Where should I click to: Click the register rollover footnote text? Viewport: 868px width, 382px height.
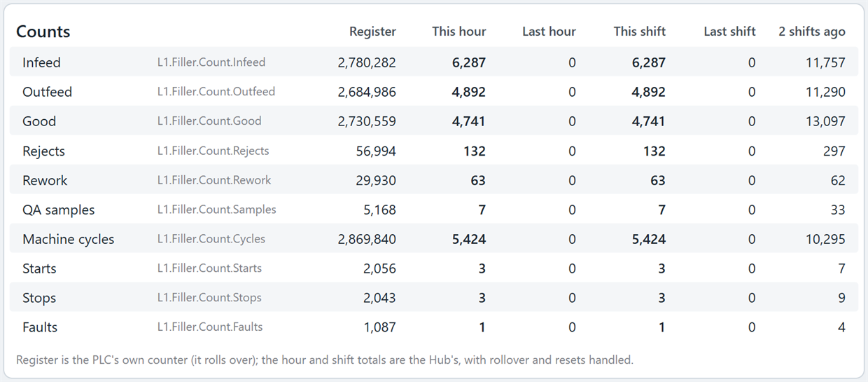pos(325,360)
